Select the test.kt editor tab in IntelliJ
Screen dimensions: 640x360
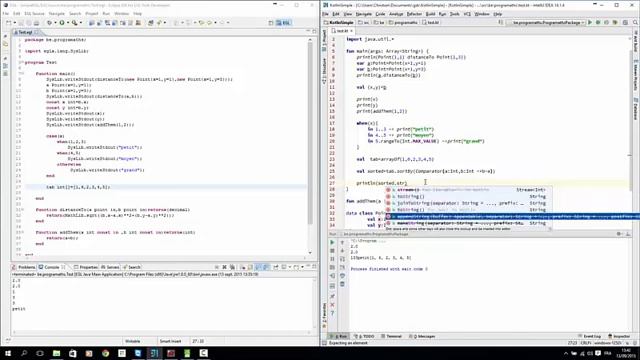[x=342, y=31]
